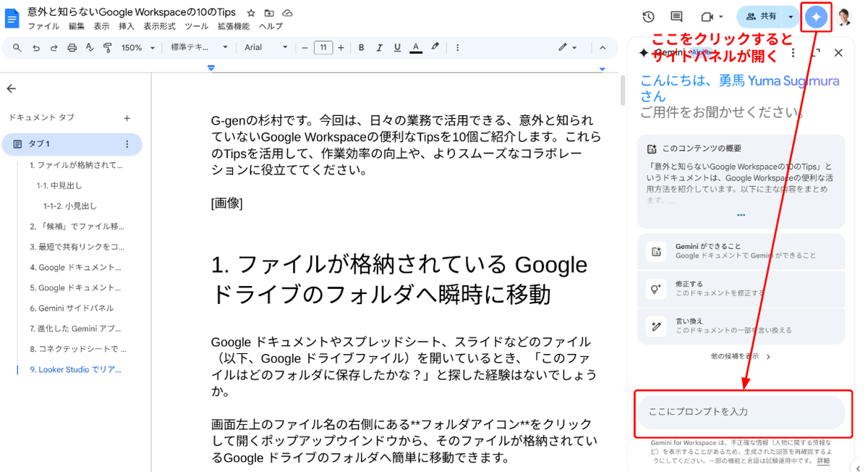Run spelling and grammar check
The width and height of the screenshot is (868, 472).
pos(90,48)
